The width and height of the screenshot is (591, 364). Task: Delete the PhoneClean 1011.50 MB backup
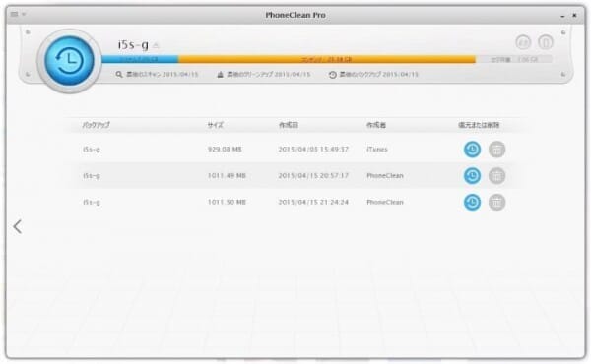click(496, 202)
